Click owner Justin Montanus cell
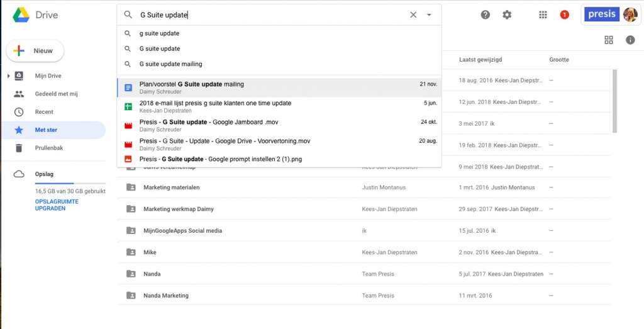Viewport: 644px width, 329px height. point(384,187)
